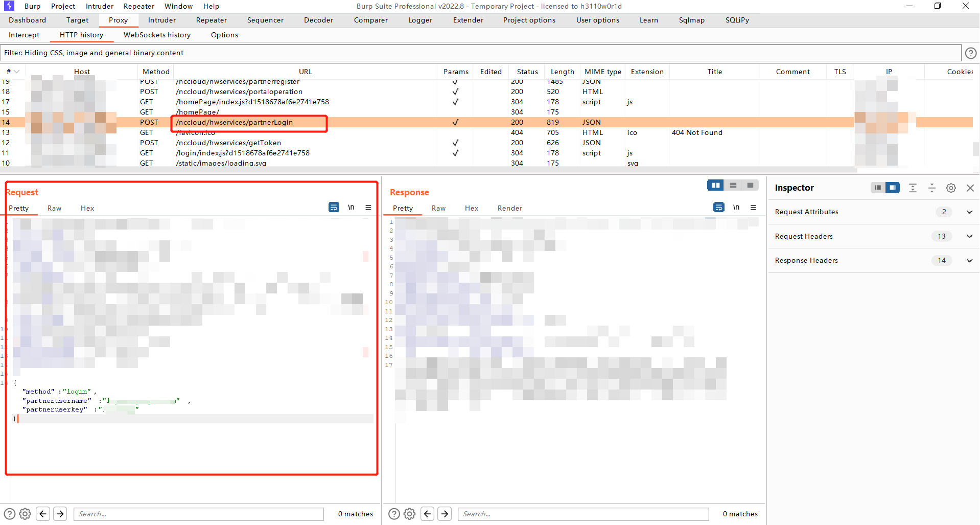Open the User options tab

click(598, 20)
